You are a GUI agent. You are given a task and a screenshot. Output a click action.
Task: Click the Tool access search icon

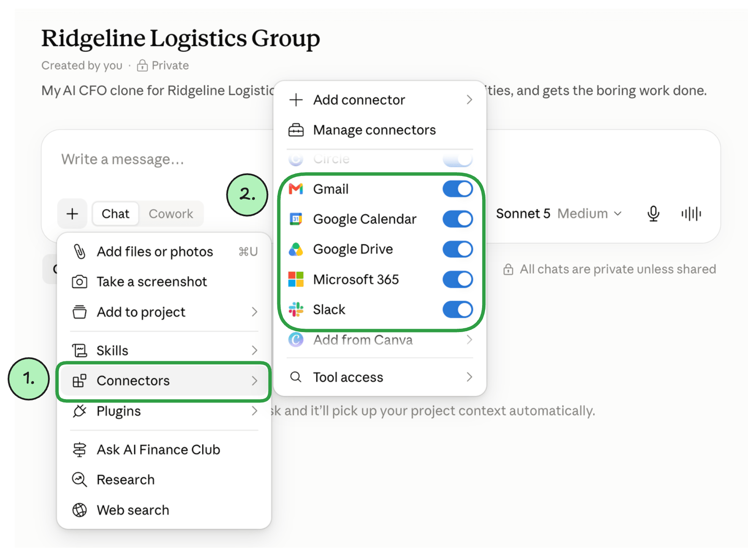pyautogui.click(x=296, y=377)
